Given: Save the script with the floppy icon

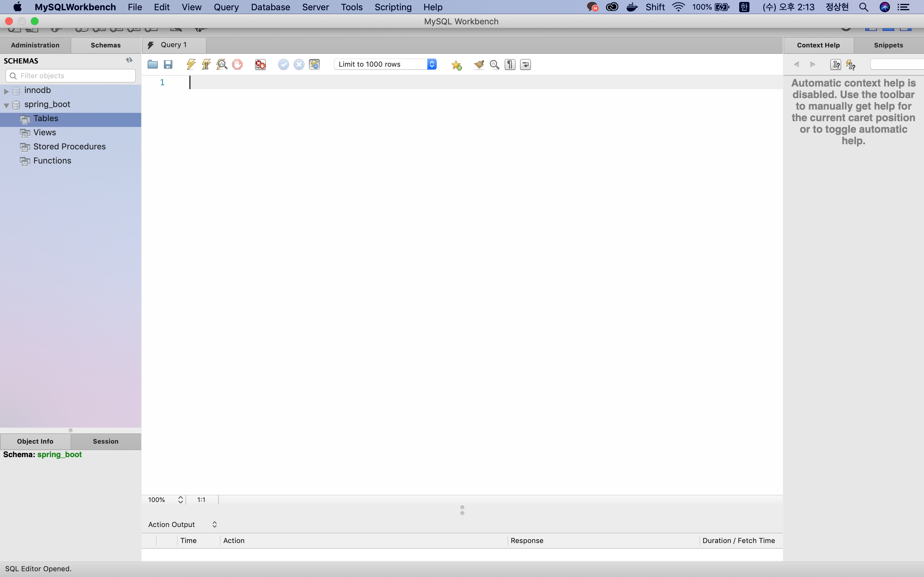Looking at the screenshot, I should click(x=168, y=64).
